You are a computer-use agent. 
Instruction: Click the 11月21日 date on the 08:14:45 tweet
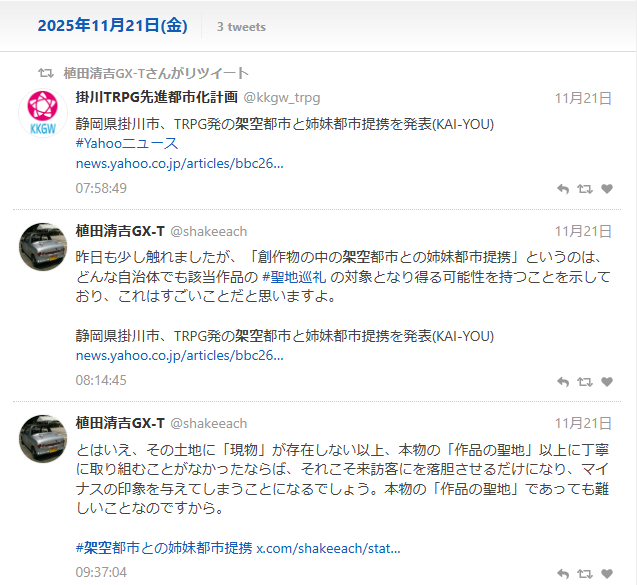[583, 232]
